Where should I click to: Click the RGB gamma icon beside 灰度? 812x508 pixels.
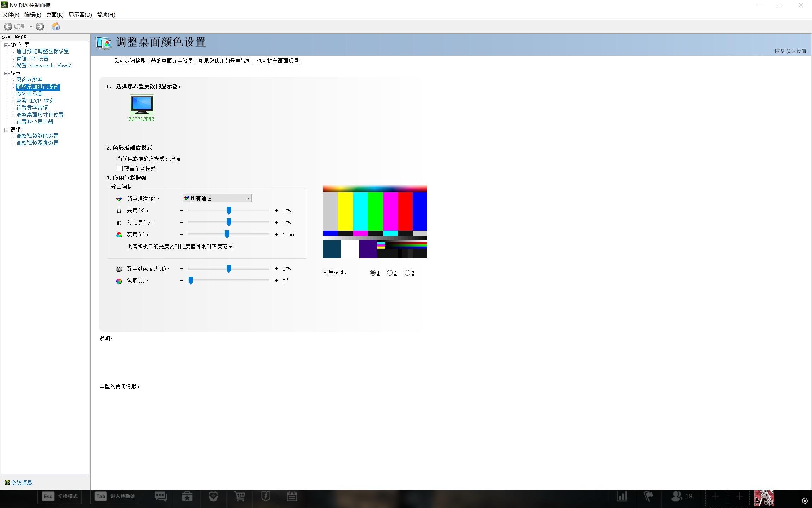[119, 235]
